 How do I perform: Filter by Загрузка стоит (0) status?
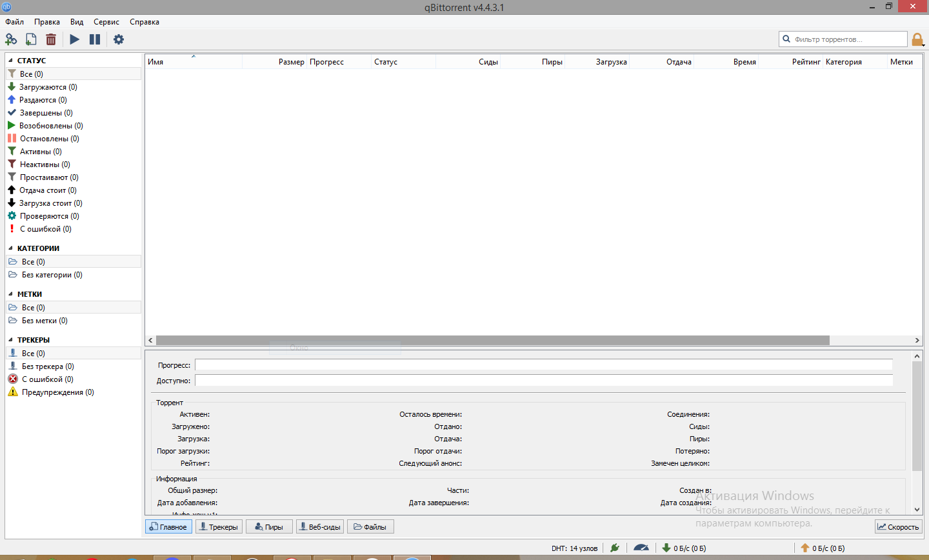point(74,203)
